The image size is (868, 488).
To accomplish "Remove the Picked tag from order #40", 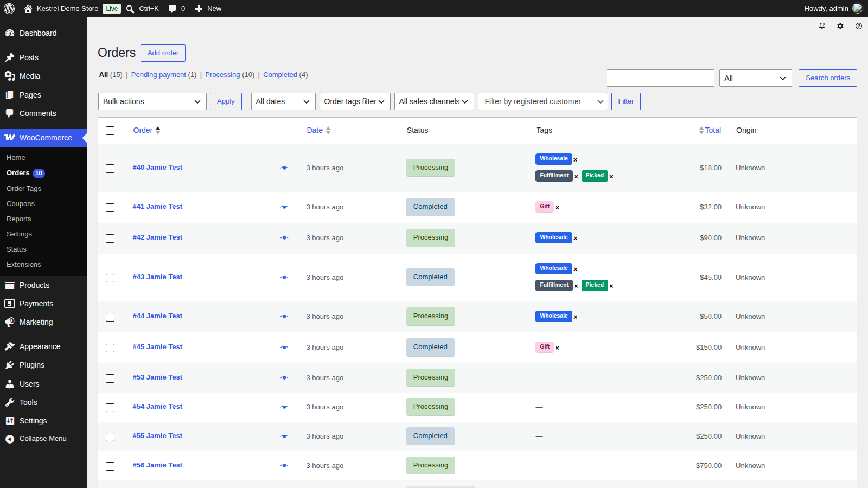I will 611,177.
